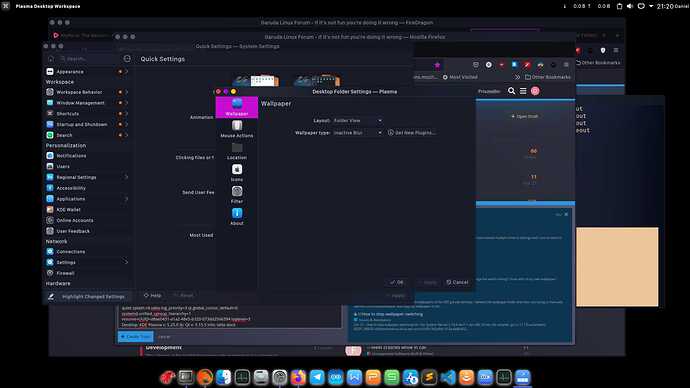This screenshot has height=388, width=690.
Task: Expand the Applications row chevron
Action: pyautogui.click(x=126, y=199)
